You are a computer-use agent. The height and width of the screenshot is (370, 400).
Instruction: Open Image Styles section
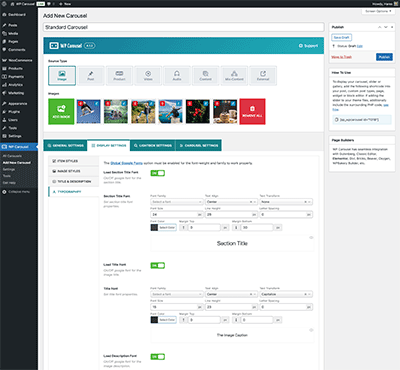click(74, 171)
